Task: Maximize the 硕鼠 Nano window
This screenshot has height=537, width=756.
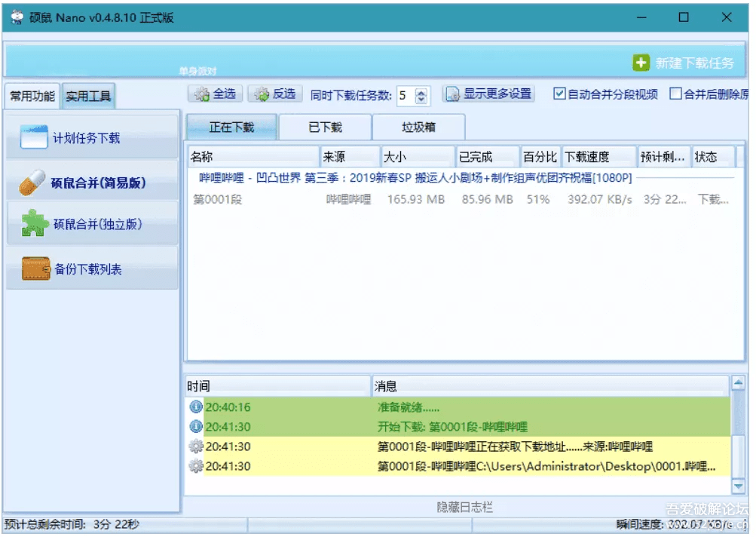Action: [683, 17]
